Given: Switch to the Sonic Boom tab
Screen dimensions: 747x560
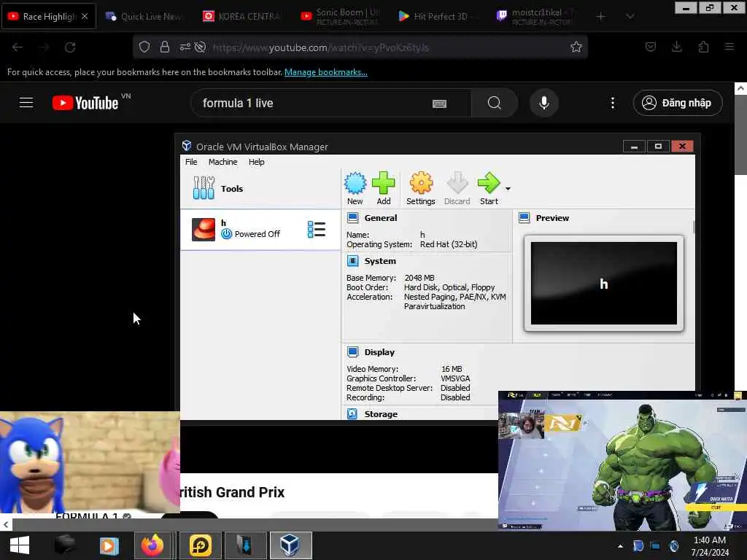Looking at the screenshot, I should (x=341, y=16).
